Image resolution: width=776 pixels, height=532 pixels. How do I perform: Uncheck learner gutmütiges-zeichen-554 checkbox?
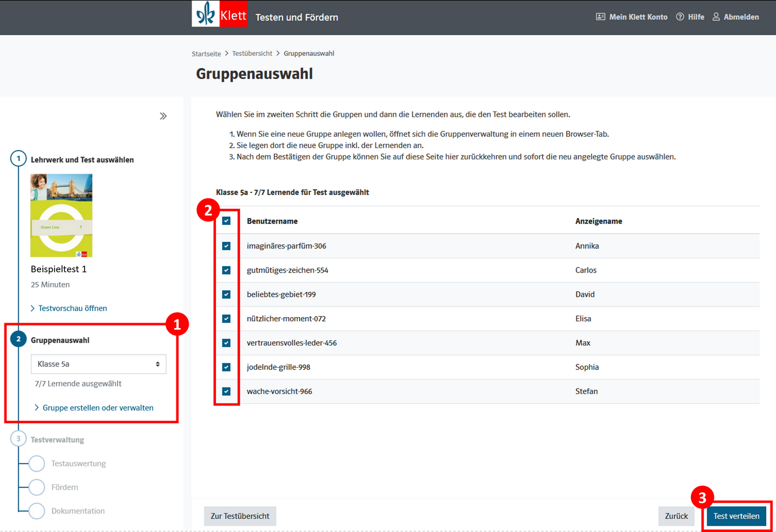[226, 270]
